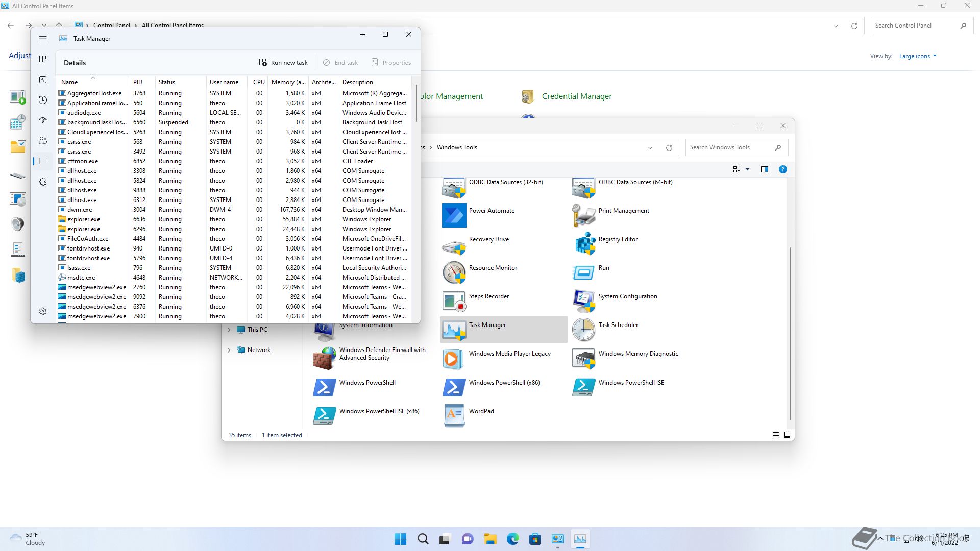980x551 pixels.
Task: Open Credential Manager link
Action: [577, 96]
